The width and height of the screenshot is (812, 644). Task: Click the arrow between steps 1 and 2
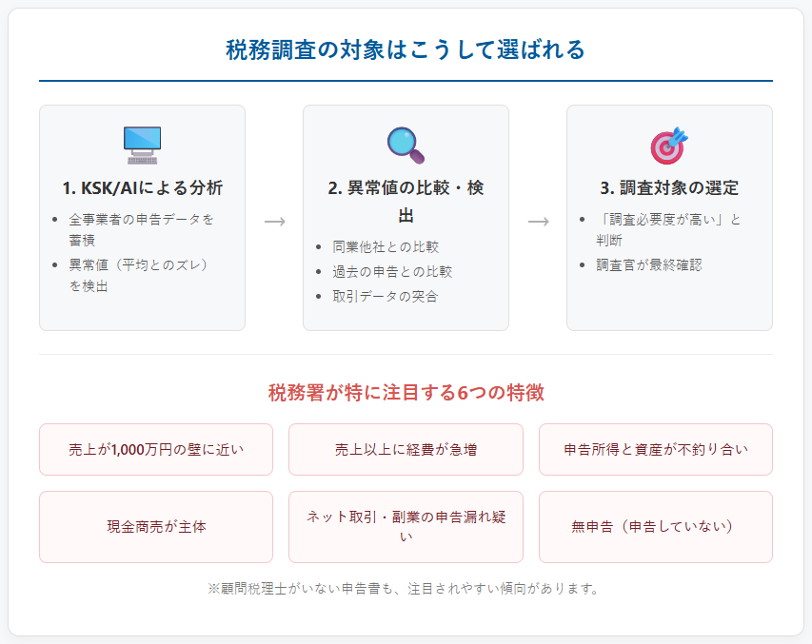(274, 221)
